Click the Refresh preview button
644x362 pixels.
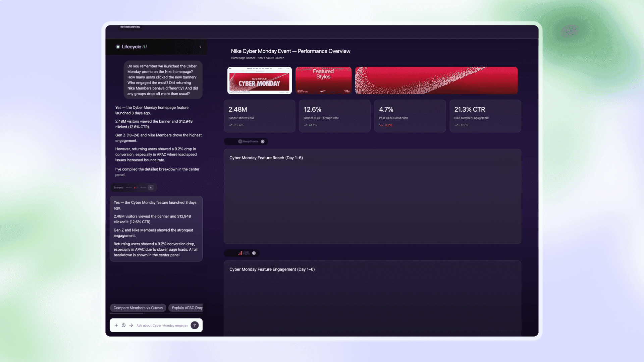[x=130, y=27]
